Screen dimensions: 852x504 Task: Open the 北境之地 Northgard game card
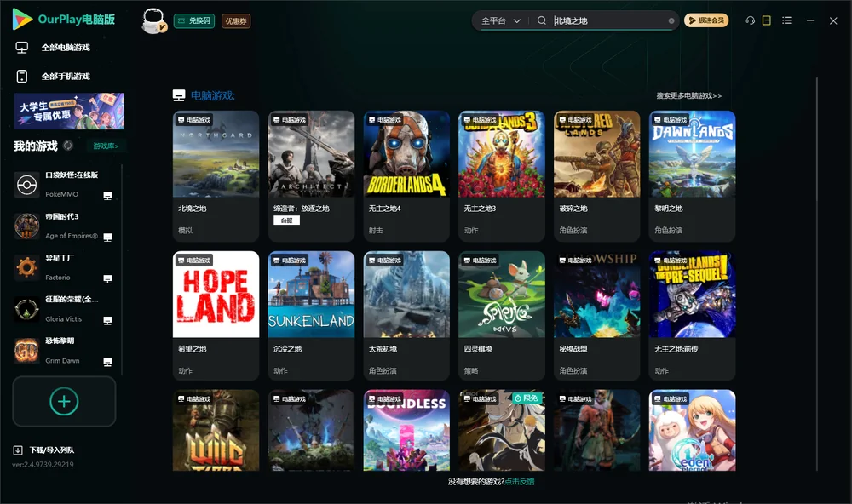(x=216, y=175)
